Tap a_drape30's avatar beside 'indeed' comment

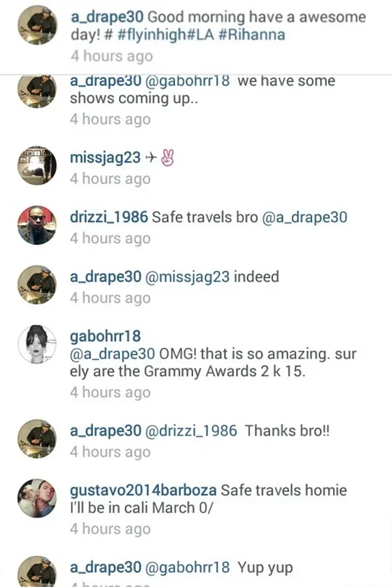click(x=37, y=284)
